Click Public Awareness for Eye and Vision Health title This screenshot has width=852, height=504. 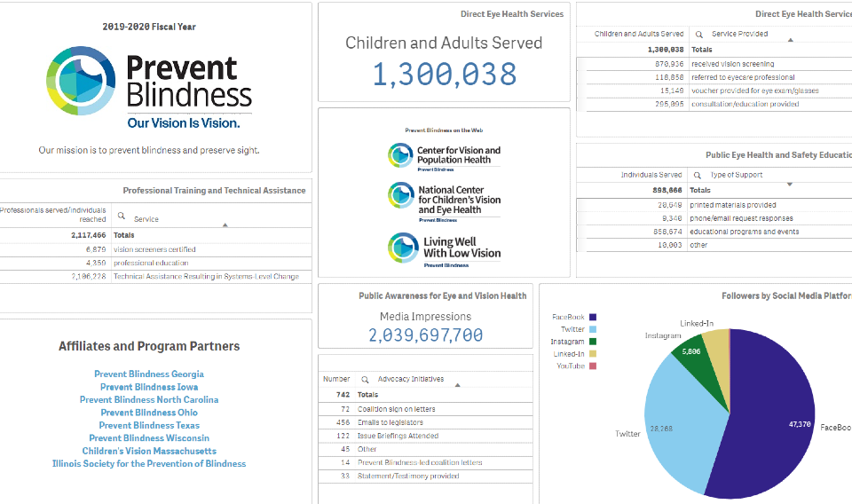442,296
